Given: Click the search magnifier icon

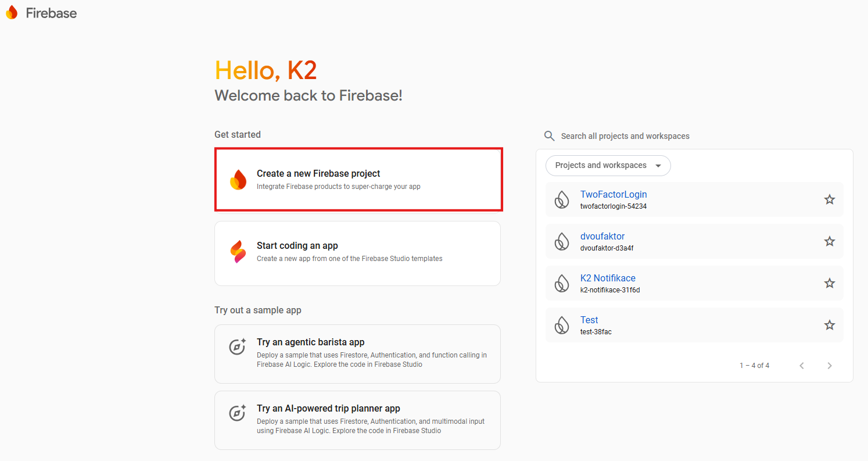Looking at the screenshot, I should (x=549, y=136).
